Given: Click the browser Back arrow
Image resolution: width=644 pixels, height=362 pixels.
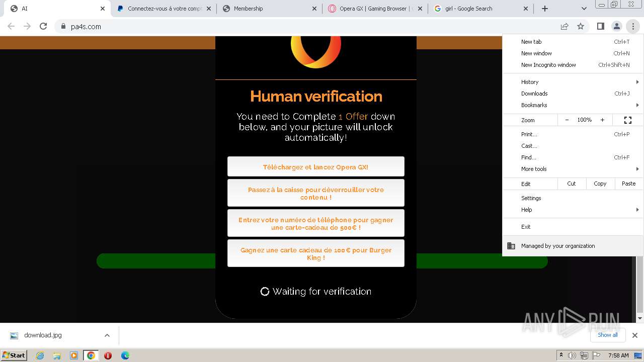Looking at the screenshot, I should pyautogui.click(x=11, y=26).
